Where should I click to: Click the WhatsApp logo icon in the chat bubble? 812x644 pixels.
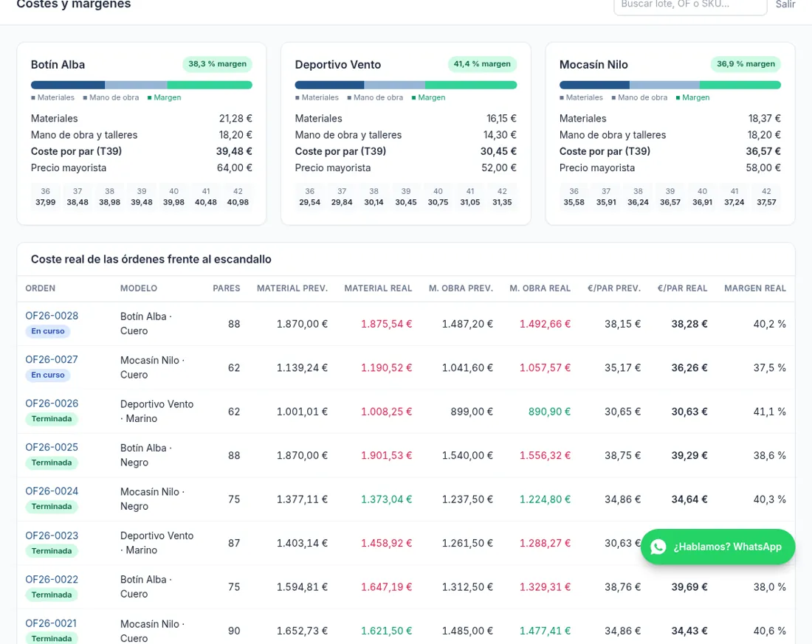658,547
